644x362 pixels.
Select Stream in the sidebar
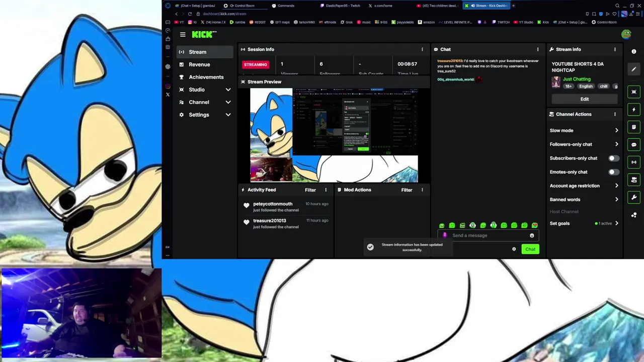(x=204, y=52)
